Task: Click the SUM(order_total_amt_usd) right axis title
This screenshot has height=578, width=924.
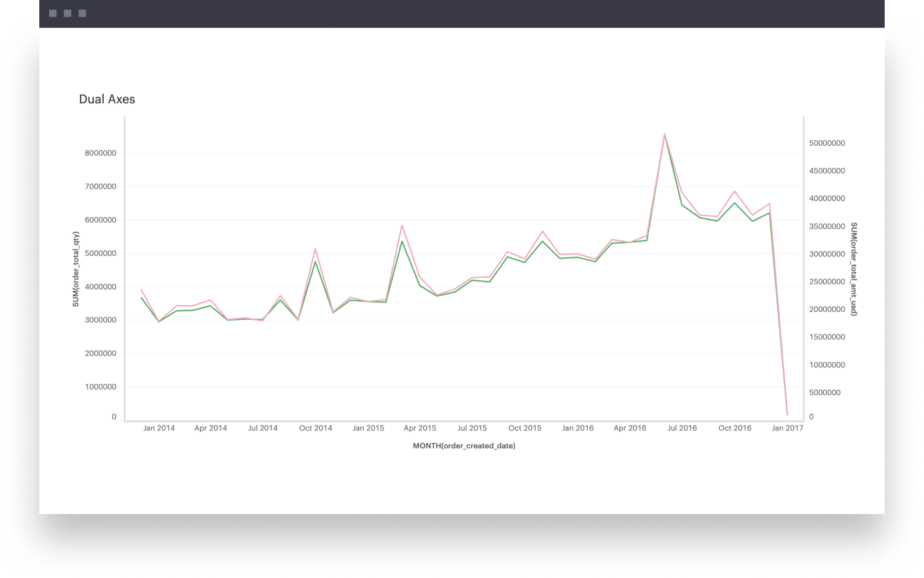Action: [853, 269]
